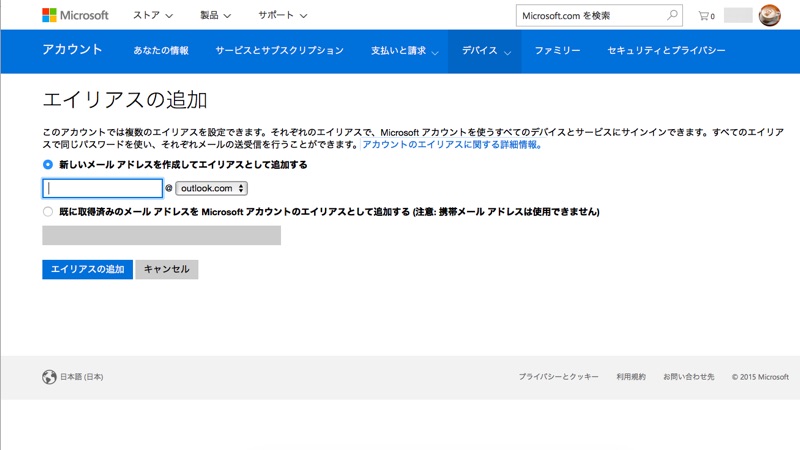Image resolution: width=800 pixels, height=450 pixels.
Task: Click the キャンセル button
Action: point(166,269)
